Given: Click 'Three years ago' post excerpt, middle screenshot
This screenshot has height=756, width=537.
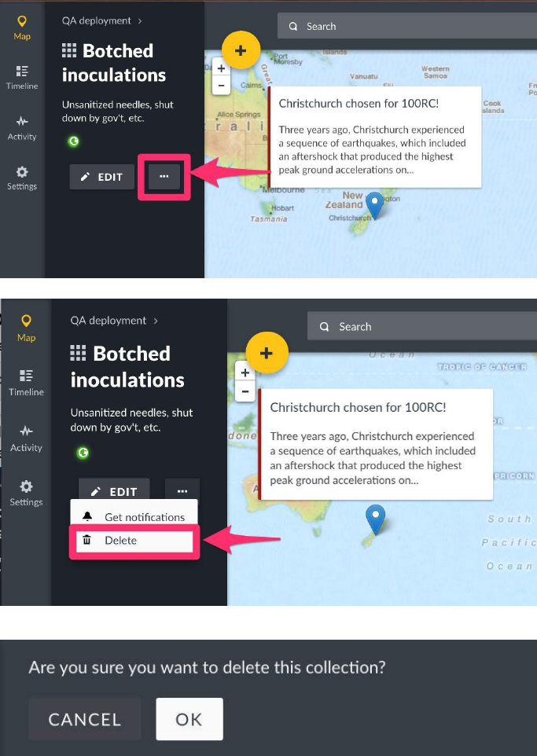Looking at the screenshot, I should [373, 458].
